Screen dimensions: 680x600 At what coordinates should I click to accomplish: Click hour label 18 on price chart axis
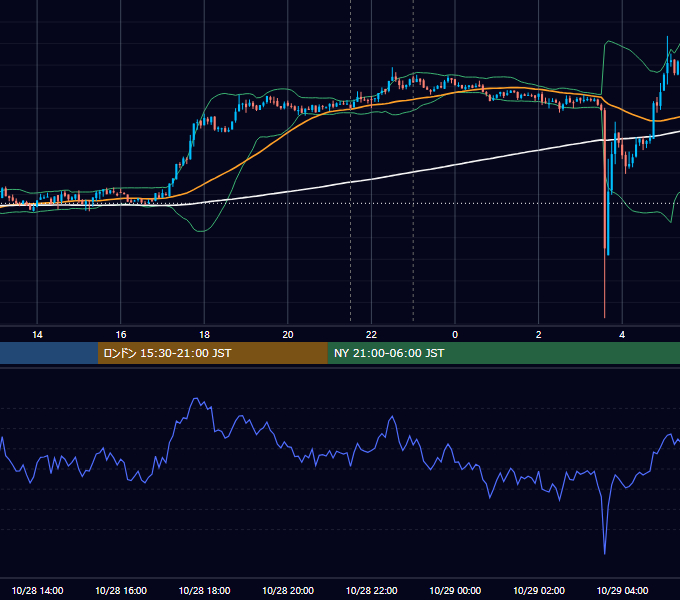204,335
